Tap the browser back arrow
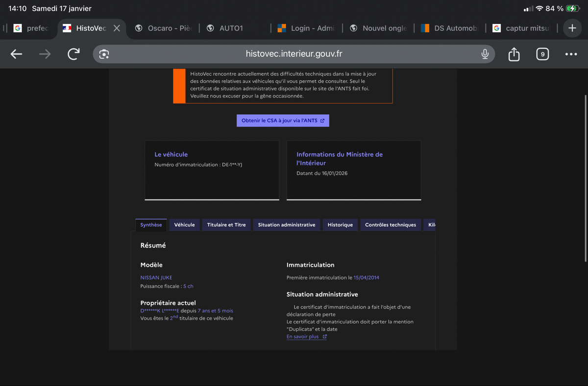The image size is (588, 386). tap(17, 54)
